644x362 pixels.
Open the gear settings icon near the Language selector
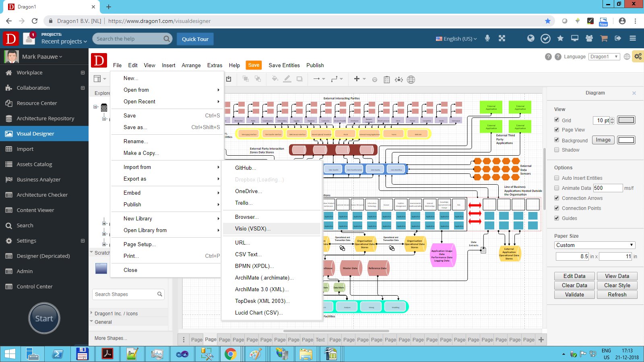638,56
